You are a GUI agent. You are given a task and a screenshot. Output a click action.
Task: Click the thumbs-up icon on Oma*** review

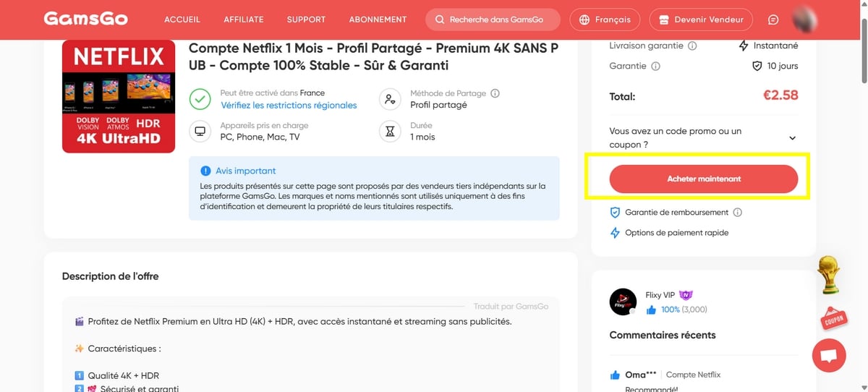pyautogui.click(x=616, y=375)
